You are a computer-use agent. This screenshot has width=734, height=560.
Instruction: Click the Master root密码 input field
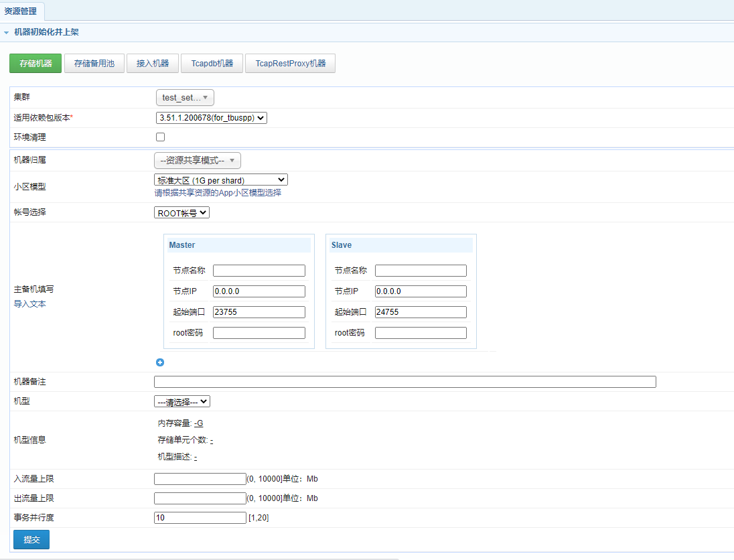coord(259,333)
